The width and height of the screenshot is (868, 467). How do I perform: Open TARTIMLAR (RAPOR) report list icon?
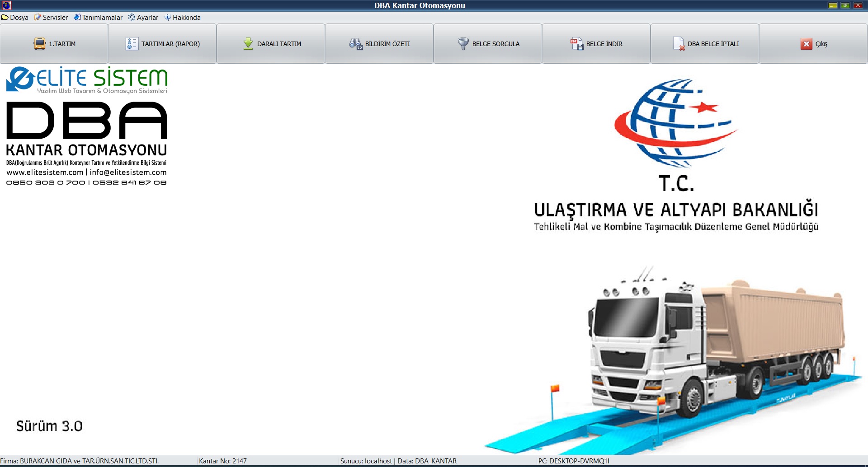(163, 44)
